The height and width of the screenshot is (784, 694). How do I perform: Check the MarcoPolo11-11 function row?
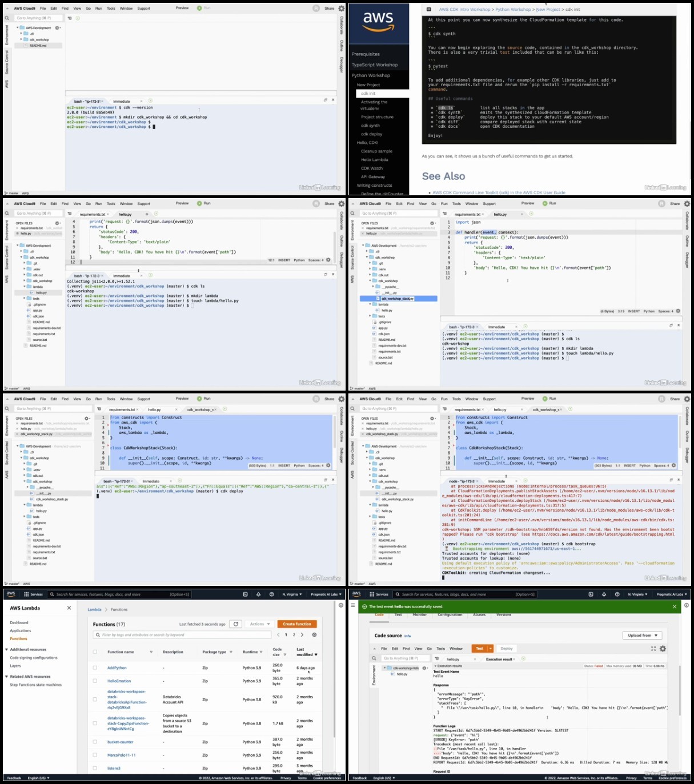pyautogui.click(x=95, y=755)
